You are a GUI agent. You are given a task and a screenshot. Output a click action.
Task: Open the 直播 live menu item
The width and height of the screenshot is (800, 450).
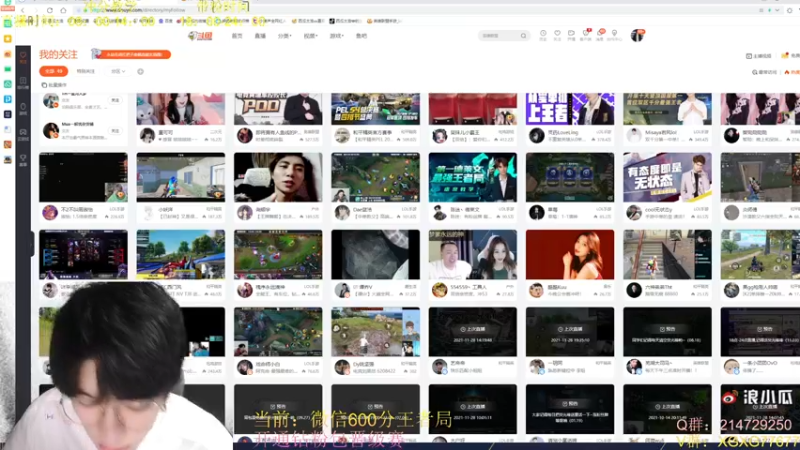pos(260,36)
